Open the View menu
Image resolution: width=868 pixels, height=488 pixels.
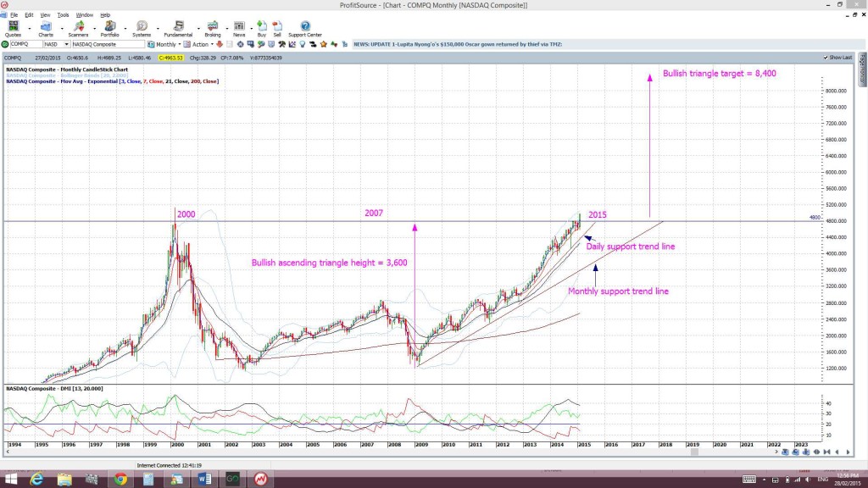coord(45,15)
